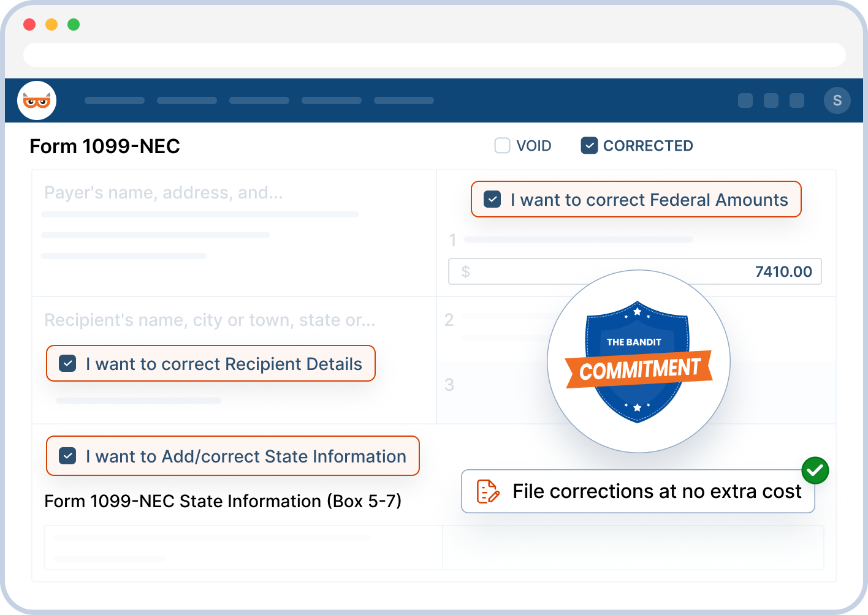Open the S user avatar
868x615 pixels.
(x=837, y=100)
